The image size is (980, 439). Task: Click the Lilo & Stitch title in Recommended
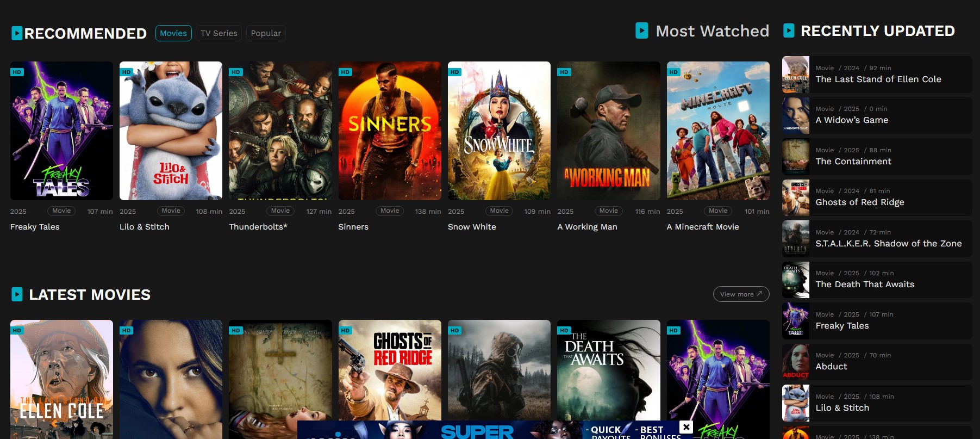145,227
